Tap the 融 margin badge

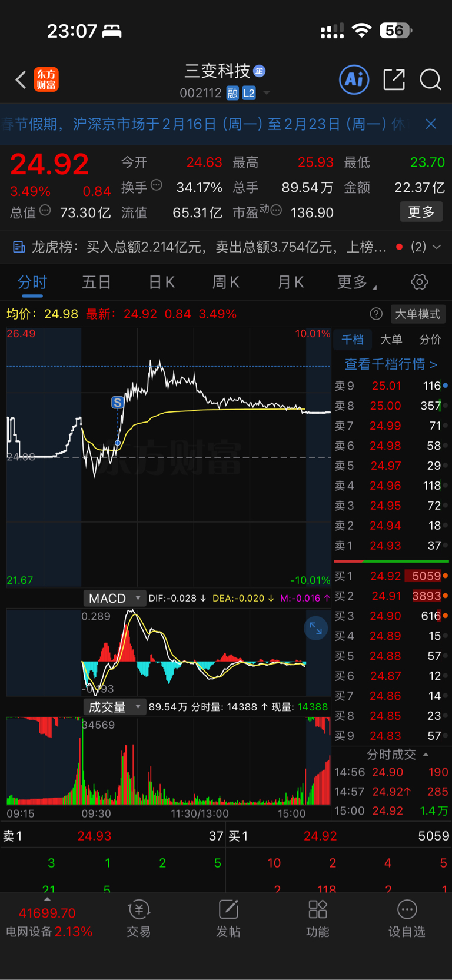[232, 93]
